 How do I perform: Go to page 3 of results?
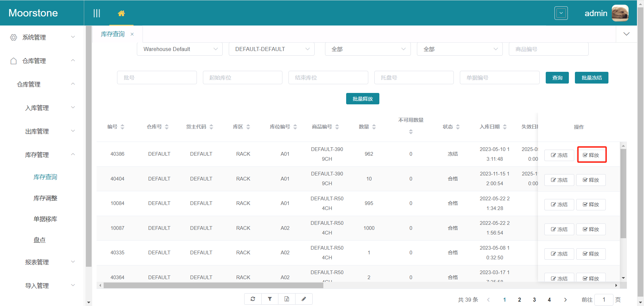[x=534, y=299]
